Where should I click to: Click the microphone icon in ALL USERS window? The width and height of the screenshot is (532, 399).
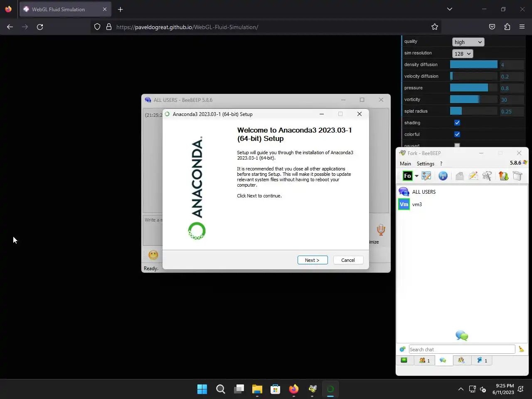381,230
